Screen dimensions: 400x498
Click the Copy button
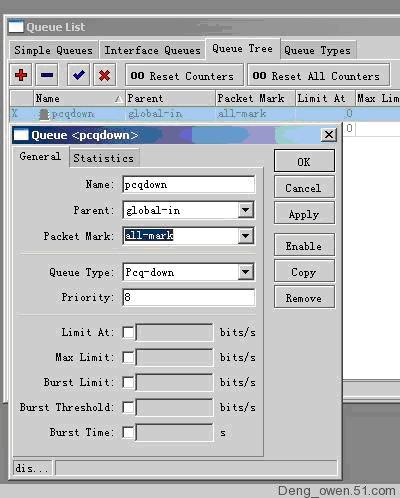pyautogui.click(x=304, y=272)
